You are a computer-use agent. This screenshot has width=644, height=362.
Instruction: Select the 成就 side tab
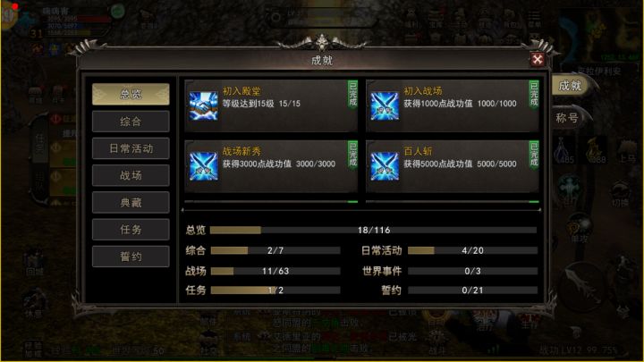pos(570,86)
